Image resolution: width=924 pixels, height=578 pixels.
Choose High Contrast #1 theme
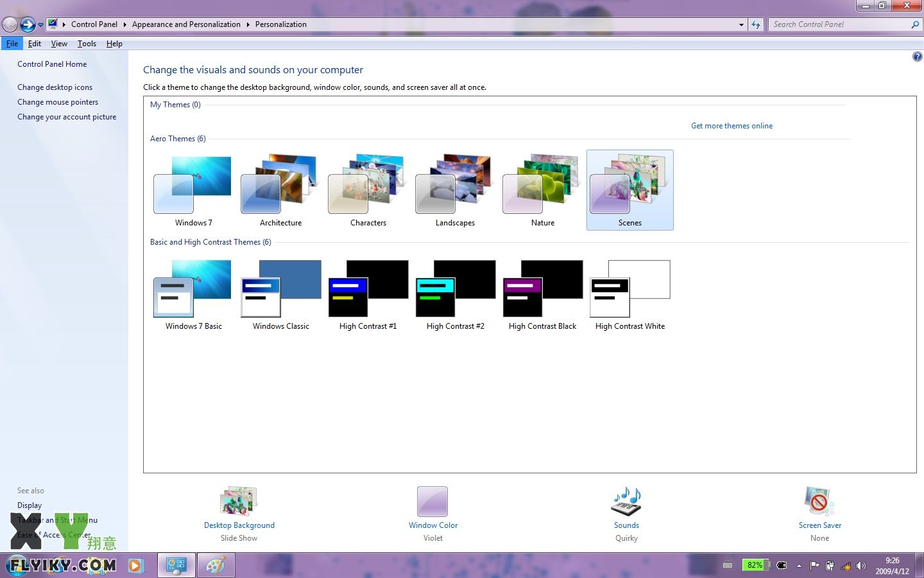pos(368,294)
